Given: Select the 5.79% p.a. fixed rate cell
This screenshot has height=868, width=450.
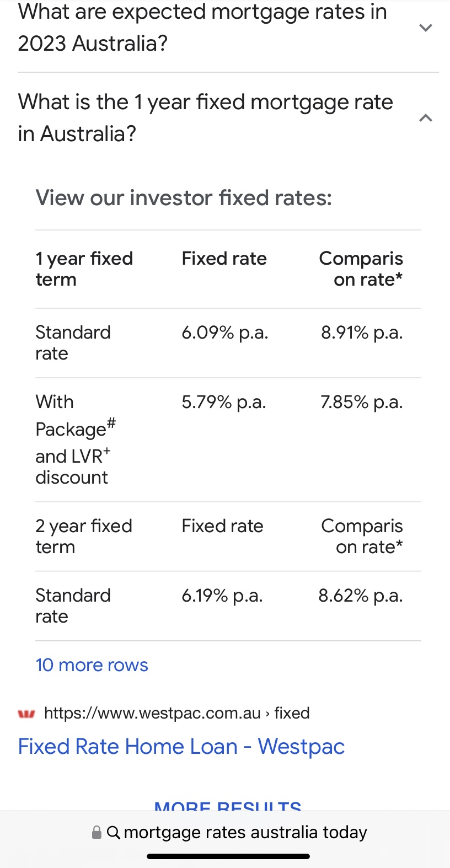Looking at the screenshot, I should (x=223, y=402).
